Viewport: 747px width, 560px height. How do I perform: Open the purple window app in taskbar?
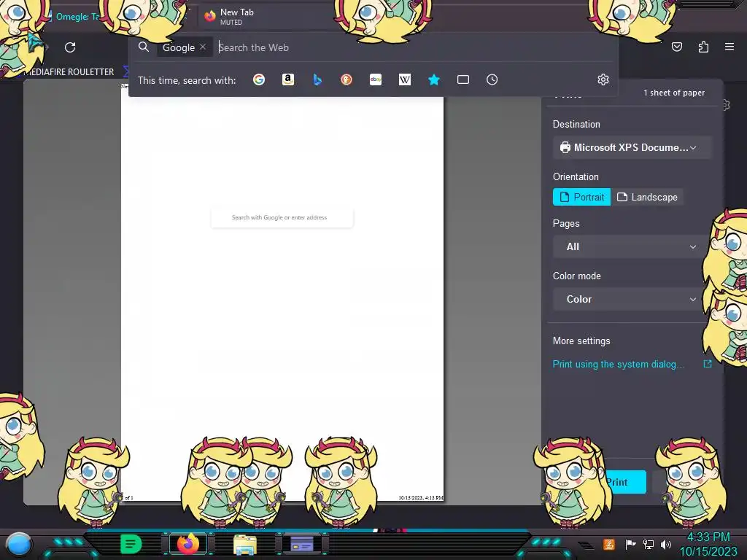tap(302, 544)
